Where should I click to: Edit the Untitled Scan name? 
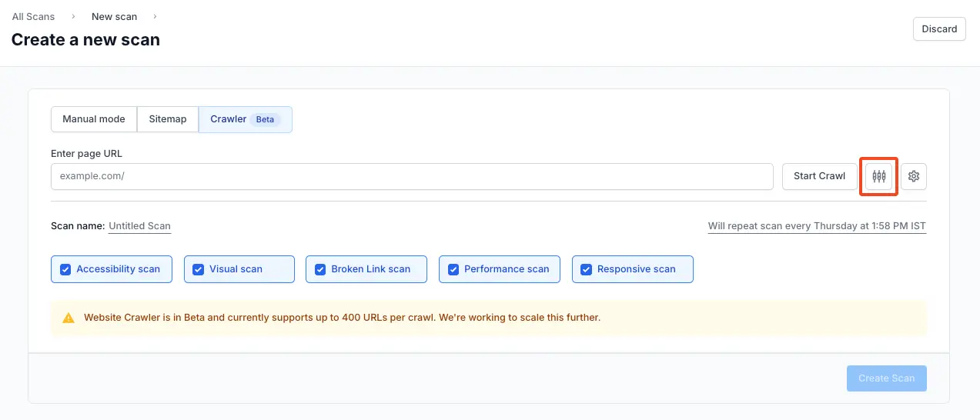(139, 226)
